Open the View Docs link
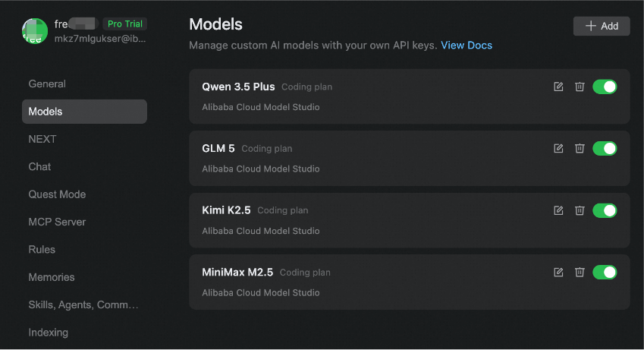644x350 pixels. (x=467, y=46)
